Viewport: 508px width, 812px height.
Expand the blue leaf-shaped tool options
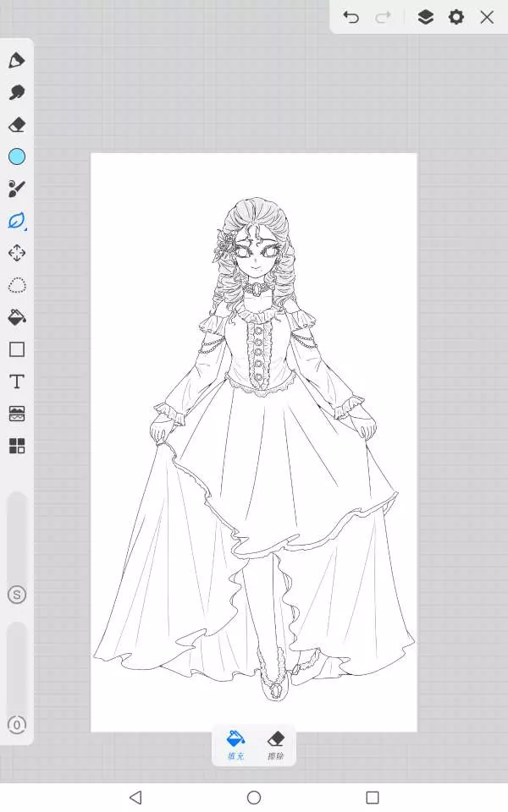tap(17, 221)
